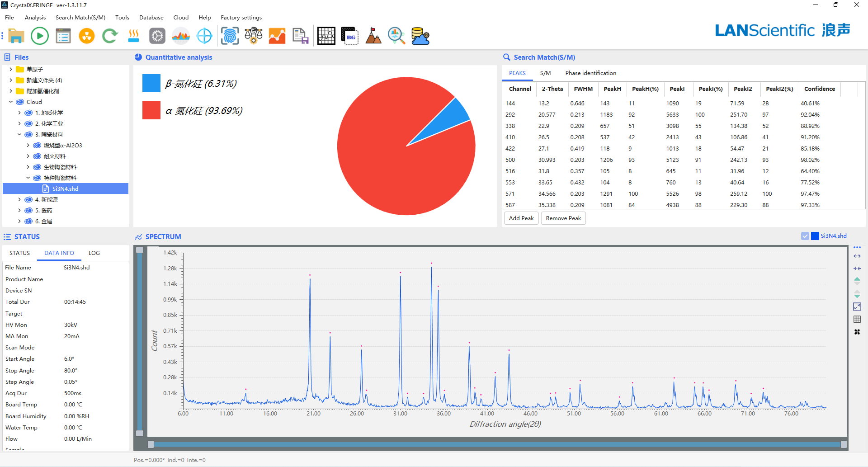This screenshot has height=467, width=868.
Task: Expand the 4. 新能源 folder
Action: 19,200
